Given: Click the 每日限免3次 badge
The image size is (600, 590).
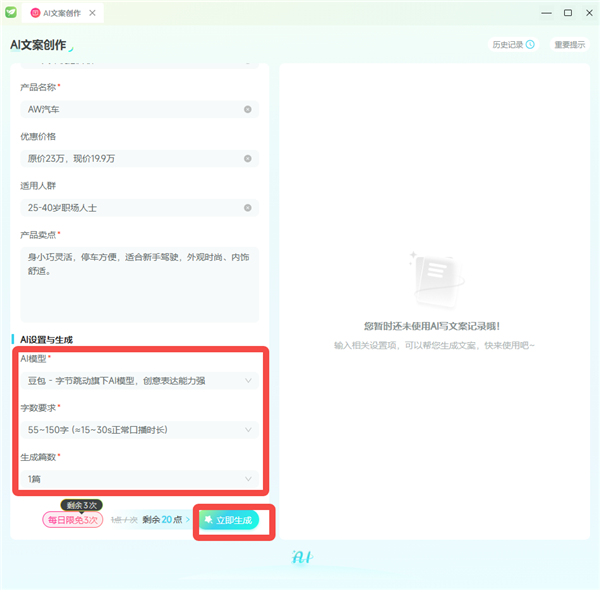Looking at the screenshot, I should pos(72,520).
